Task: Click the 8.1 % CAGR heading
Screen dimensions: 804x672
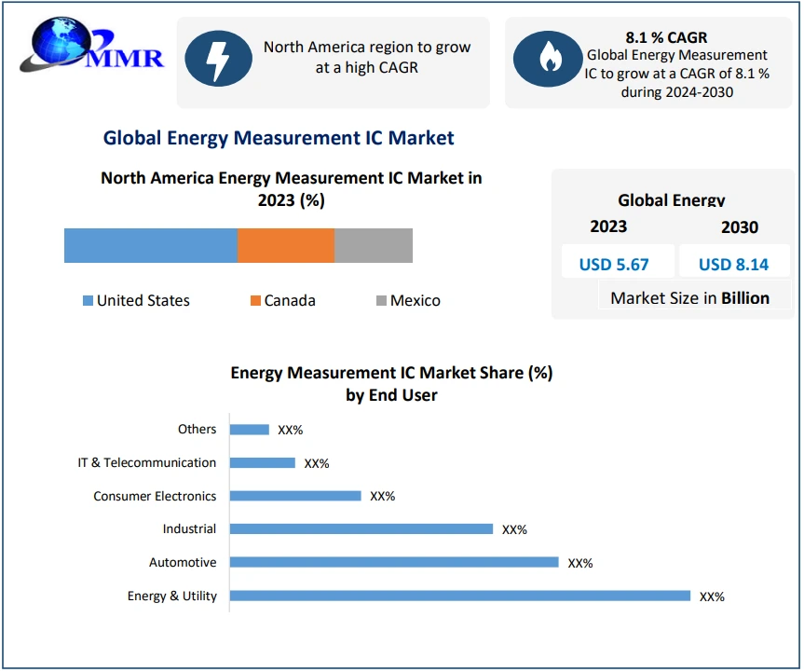Action: pyautogui.click(x=665, y=38)
